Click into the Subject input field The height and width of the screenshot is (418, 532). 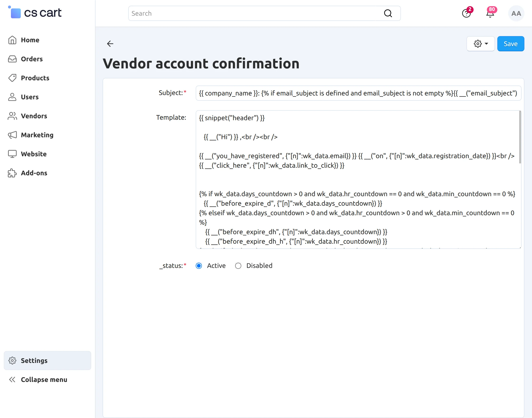click(358, 93)
